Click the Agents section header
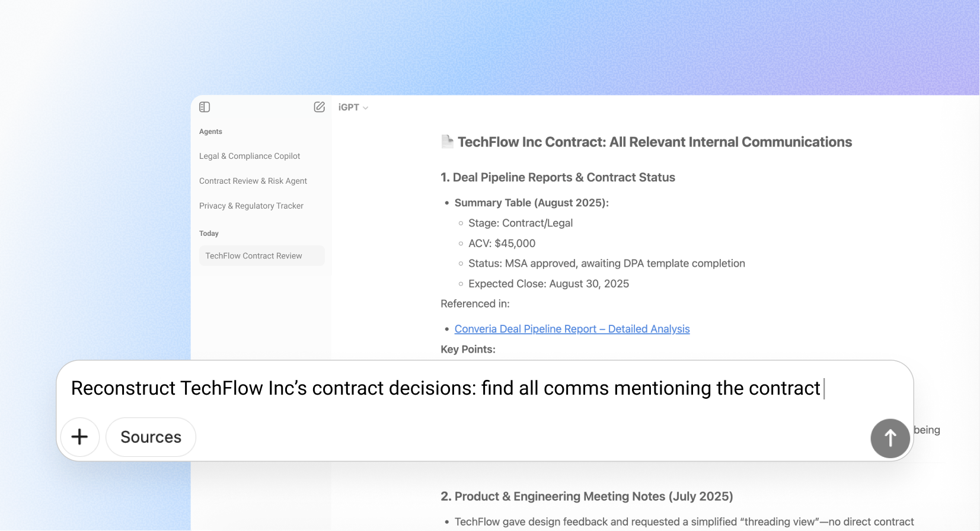 pos(210,132)
